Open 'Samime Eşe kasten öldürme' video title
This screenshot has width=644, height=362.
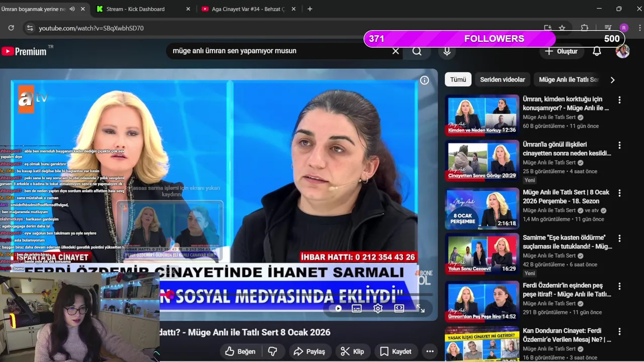(568, 242)
